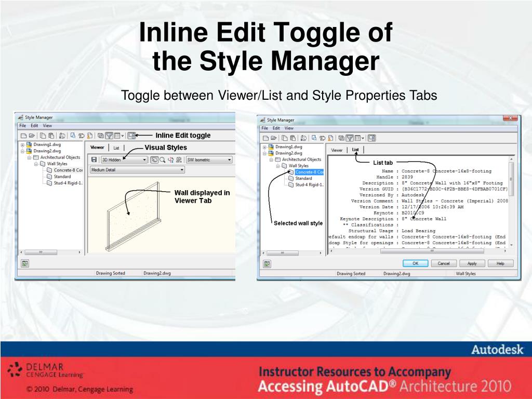Click bottom-left floating viewer icon in right window
This screenshot has height=399, width=532.
[x=267, y=263]
